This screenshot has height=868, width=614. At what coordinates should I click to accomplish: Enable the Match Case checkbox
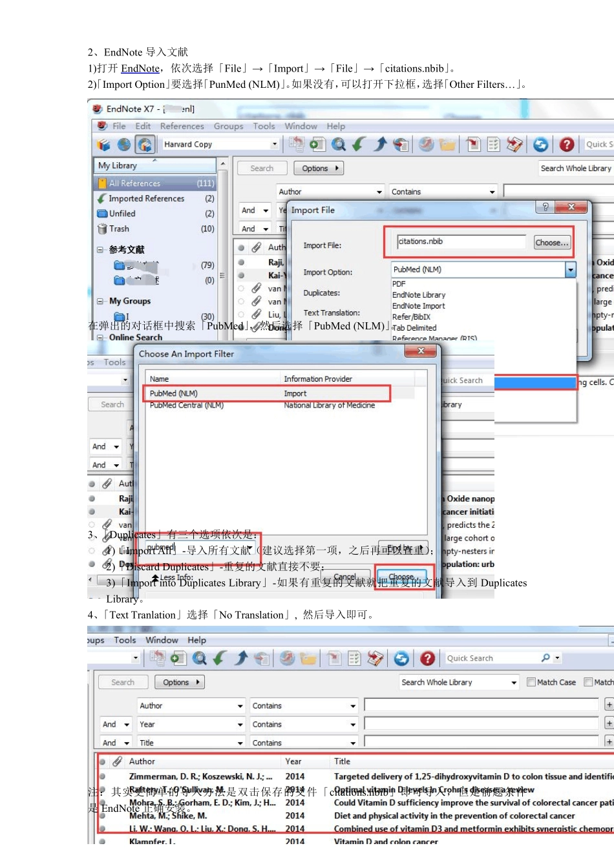click(x=531, y=682)
